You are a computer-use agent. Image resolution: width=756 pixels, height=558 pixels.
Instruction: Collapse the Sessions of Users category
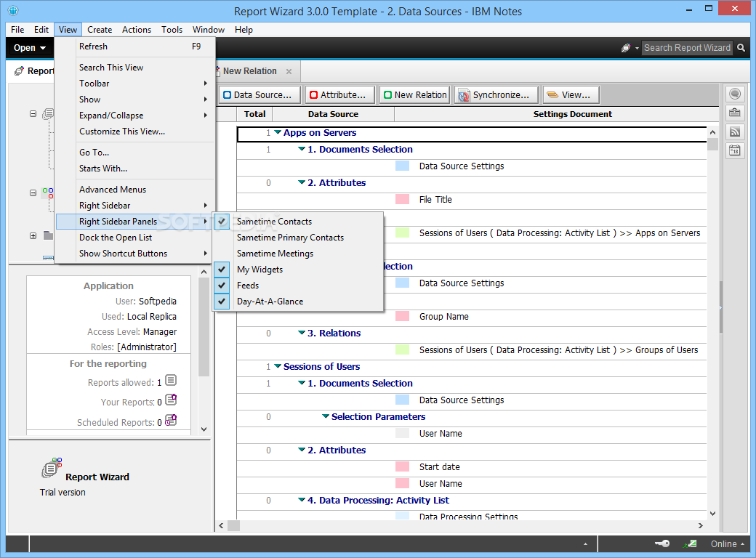point(278,365)
